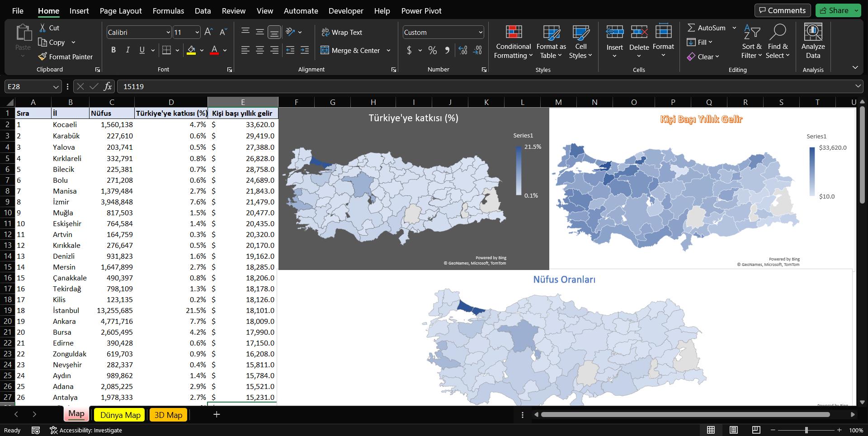Screen dimensions: 868x436
Task: Toggle Wrap Text for selected cell
Action: tap(341, 32)
